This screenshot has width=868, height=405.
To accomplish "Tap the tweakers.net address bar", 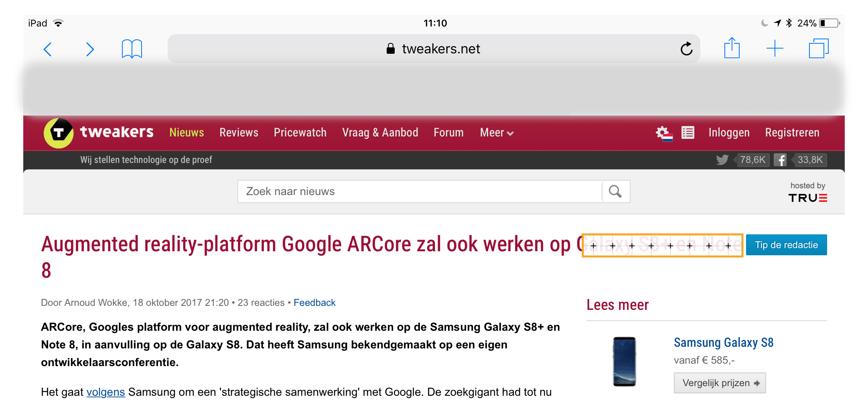I will pyautogui.click(x=434, y=49).
